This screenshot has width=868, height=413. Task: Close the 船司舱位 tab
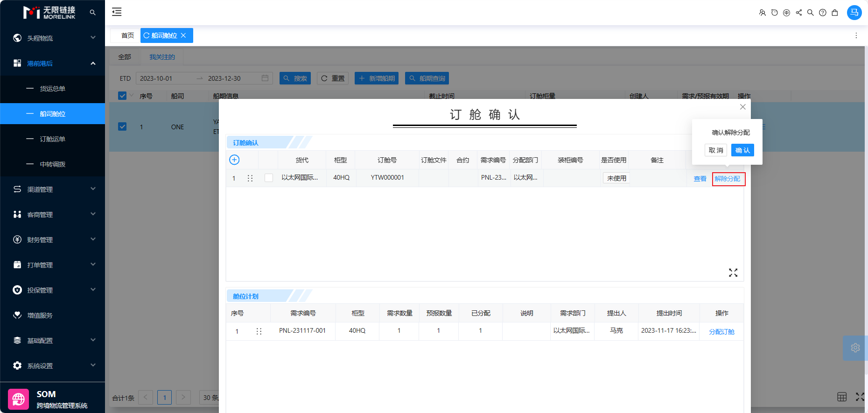click(183, 35)
